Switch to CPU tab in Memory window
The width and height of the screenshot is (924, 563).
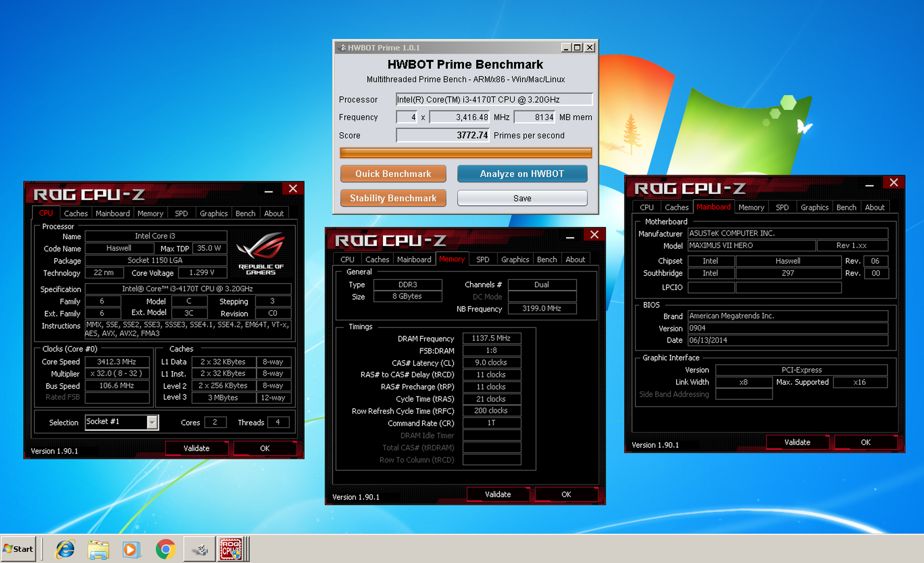[347, 260]
